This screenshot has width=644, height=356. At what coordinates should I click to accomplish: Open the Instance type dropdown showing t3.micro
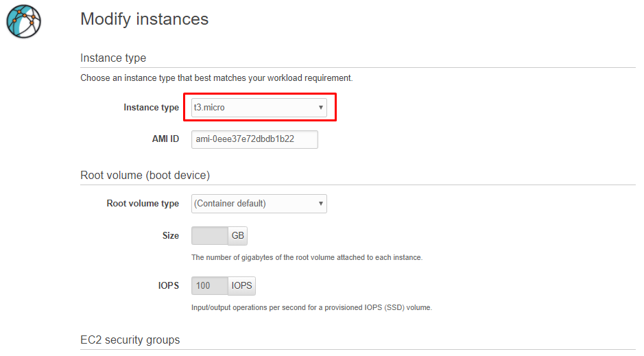pyautogui.click(x=259, y=108)
